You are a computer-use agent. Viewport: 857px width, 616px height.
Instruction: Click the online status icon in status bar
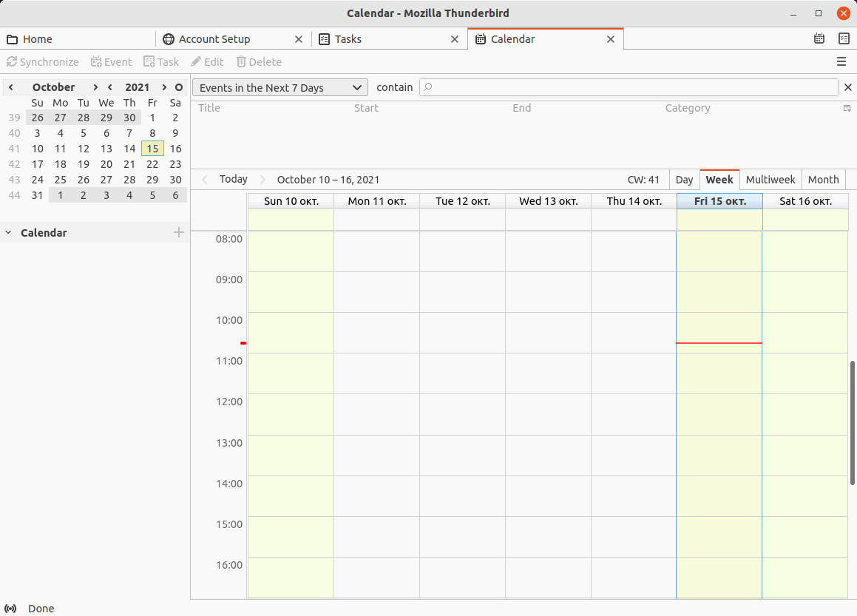10,609
